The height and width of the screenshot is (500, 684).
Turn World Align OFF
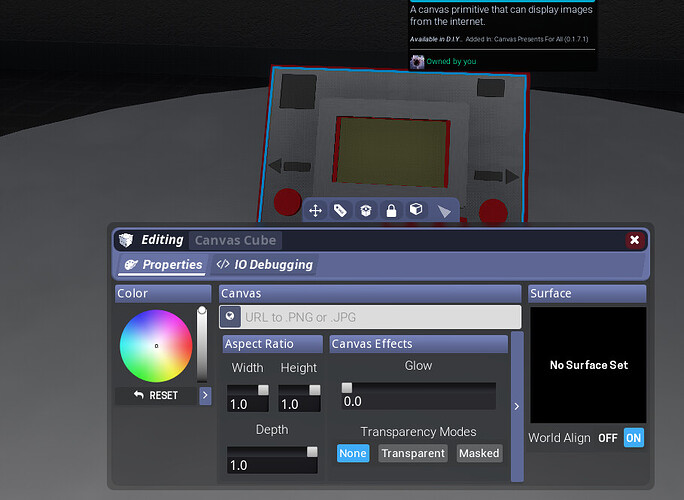tap(608, 438)
